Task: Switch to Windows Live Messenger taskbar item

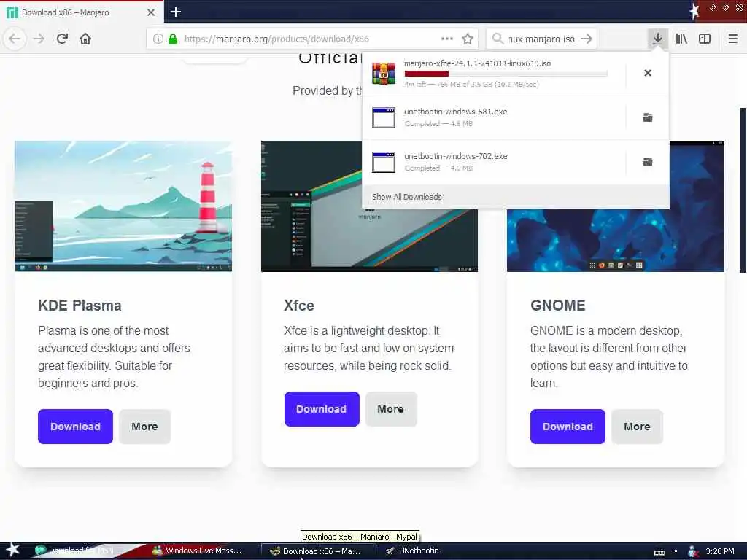Action: pyautogui.click(x=198, y=551)
